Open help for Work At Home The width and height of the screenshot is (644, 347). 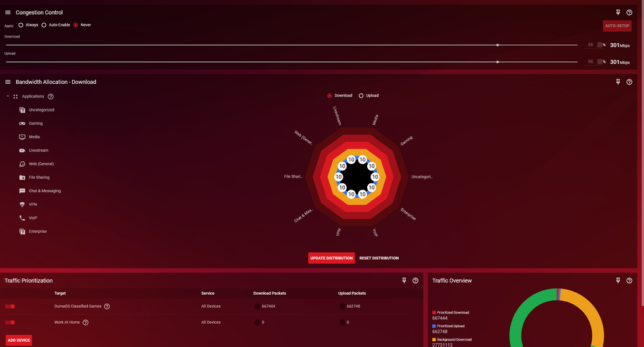click(x=85, y=322)
